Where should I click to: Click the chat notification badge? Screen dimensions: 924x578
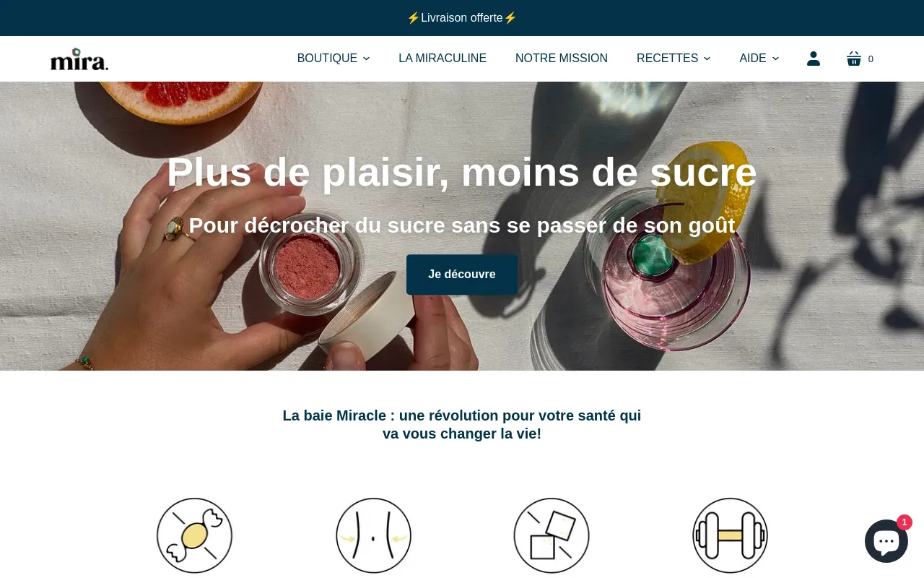click(905, 522)
